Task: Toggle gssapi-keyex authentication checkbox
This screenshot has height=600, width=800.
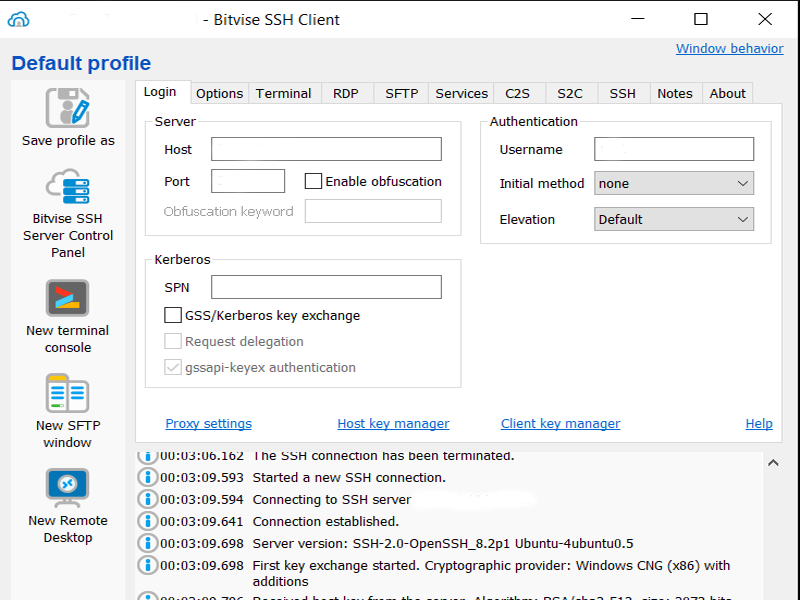Action: pyautogui.click(x=173, y=367)
